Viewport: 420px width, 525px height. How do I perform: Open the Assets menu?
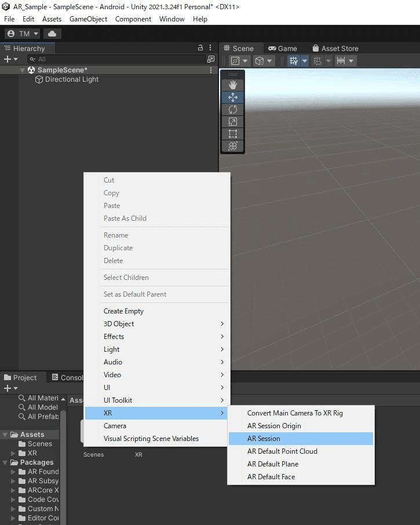point(52,19)
